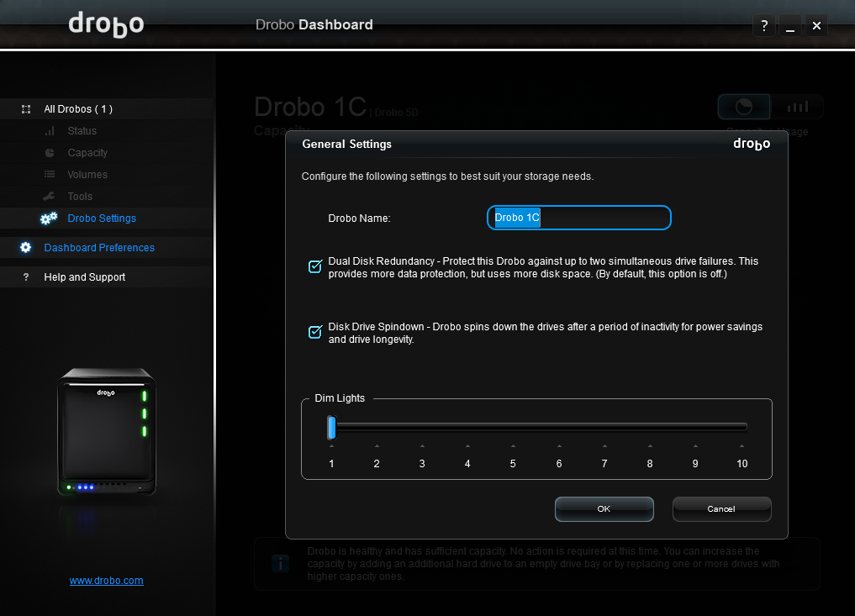This screenshot has height=616, width=855.
Task: Click the Drobo Settings gears icon
Action: coord(49,218)
